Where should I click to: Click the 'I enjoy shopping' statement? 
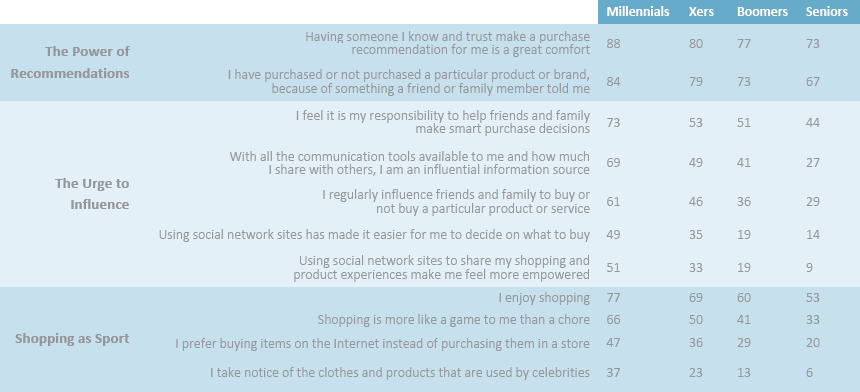[x=544, y=298]
